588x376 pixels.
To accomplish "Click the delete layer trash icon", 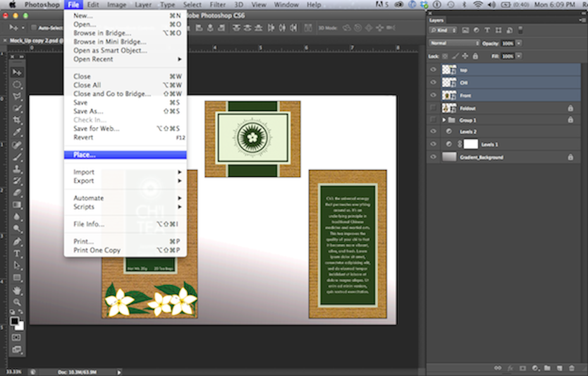I will [572, 368].
